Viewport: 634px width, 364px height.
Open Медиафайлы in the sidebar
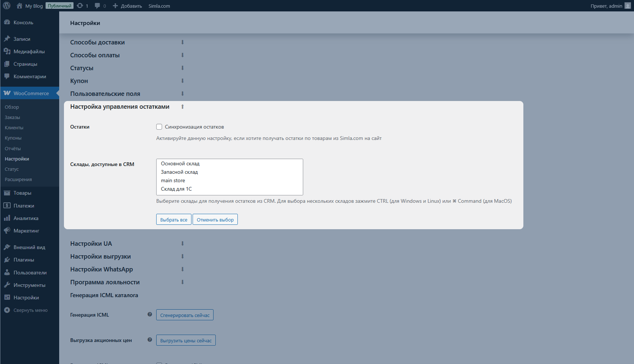coord(29,51)
